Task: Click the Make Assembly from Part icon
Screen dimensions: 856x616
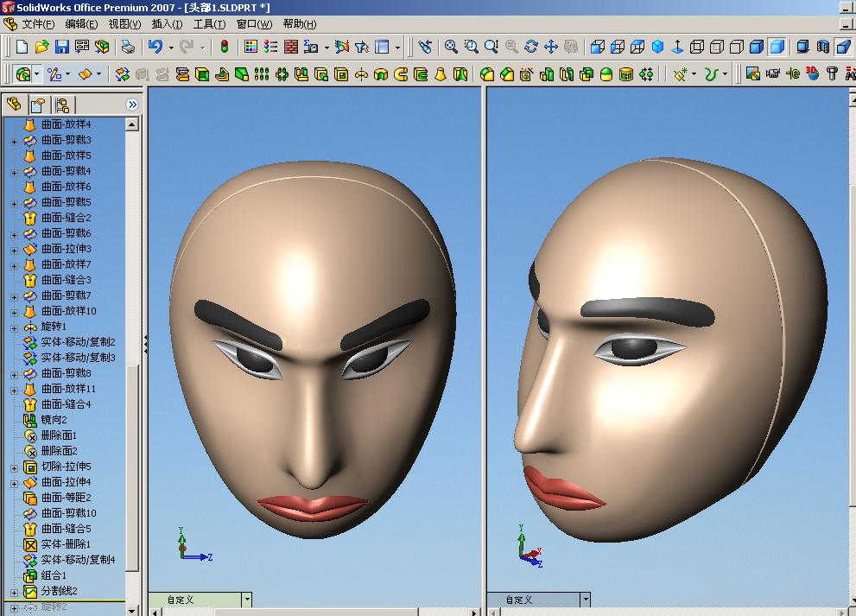Action: 102,47
